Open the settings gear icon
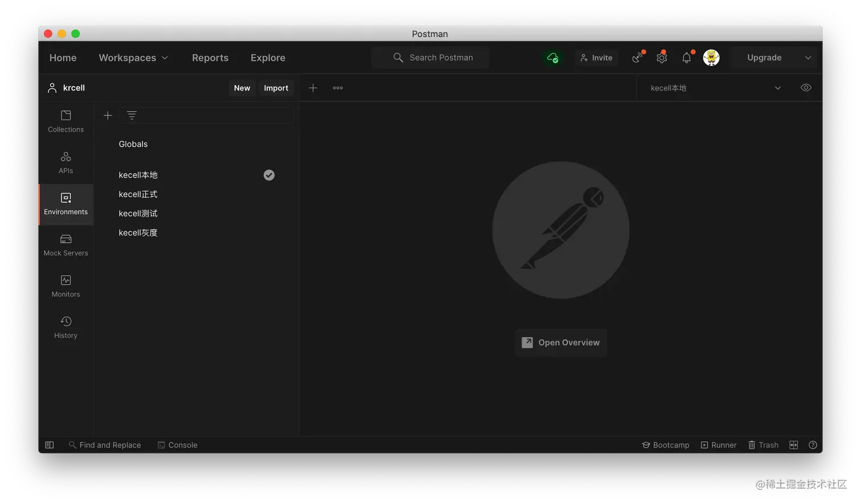 click(x=662, y=58)
